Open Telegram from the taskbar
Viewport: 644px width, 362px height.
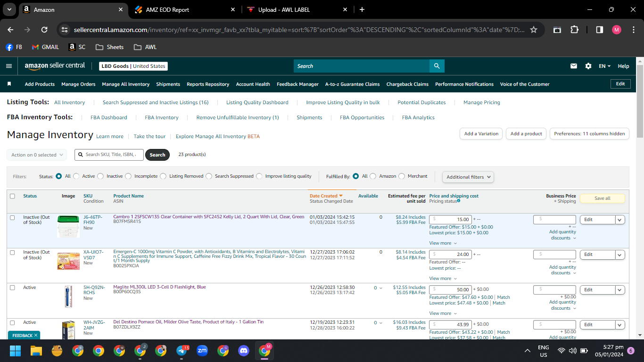(182, 350)
